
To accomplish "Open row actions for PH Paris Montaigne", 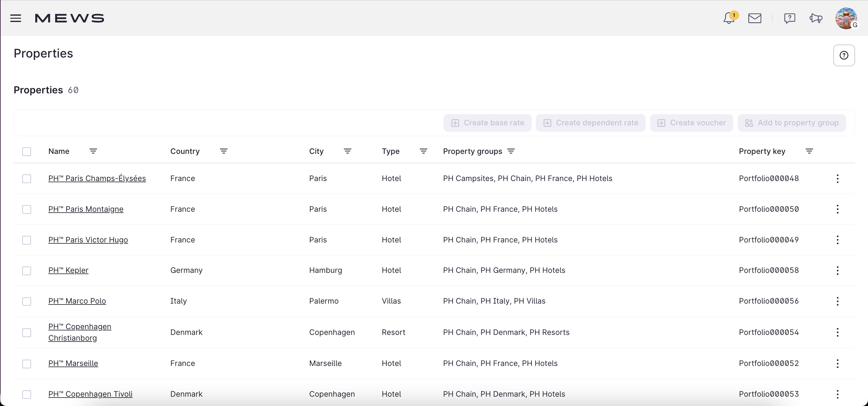I will 838,209.
